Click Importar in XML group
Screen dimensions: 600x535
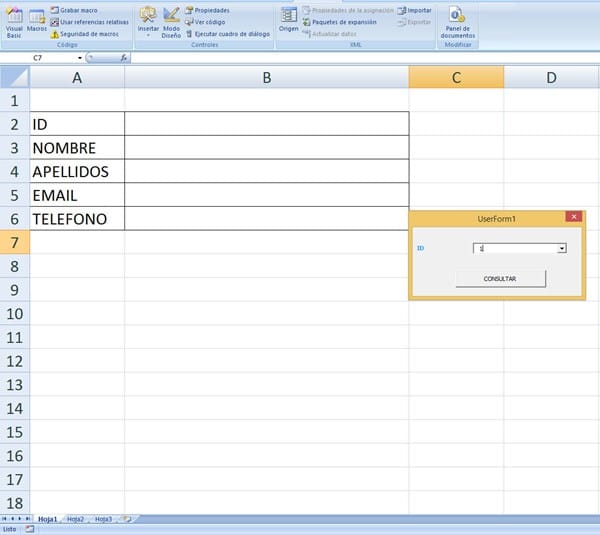pyautogui.click(x=418, y=10)
